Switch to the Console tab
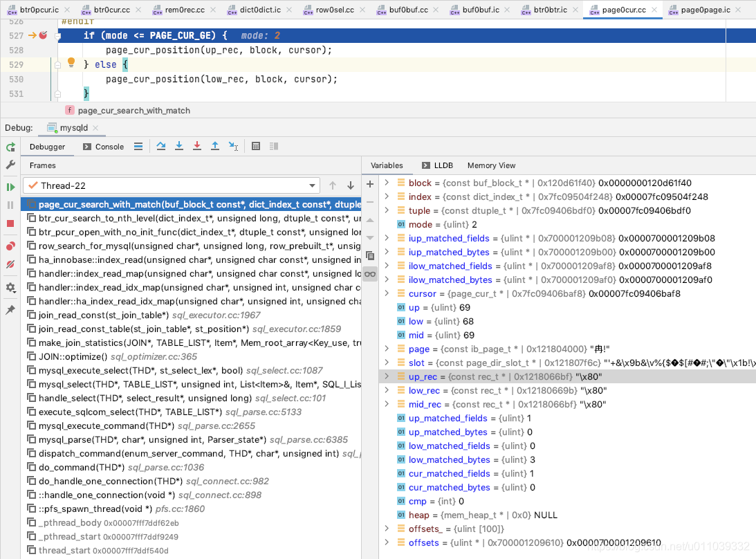 (103, 147)
